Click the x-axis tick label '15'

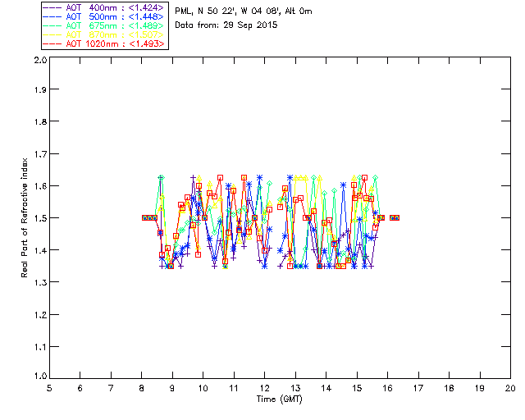click(357, 388)
